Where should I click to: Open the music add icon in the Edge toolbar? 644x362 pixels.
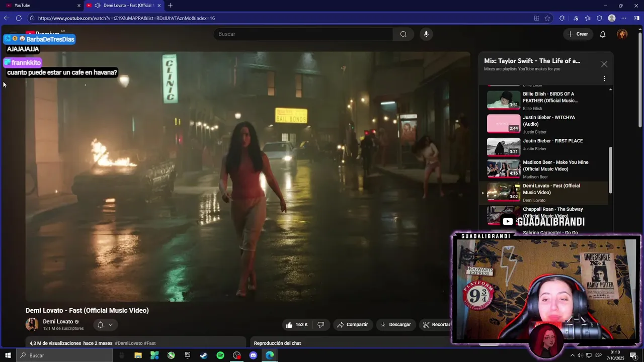point(576,18)
